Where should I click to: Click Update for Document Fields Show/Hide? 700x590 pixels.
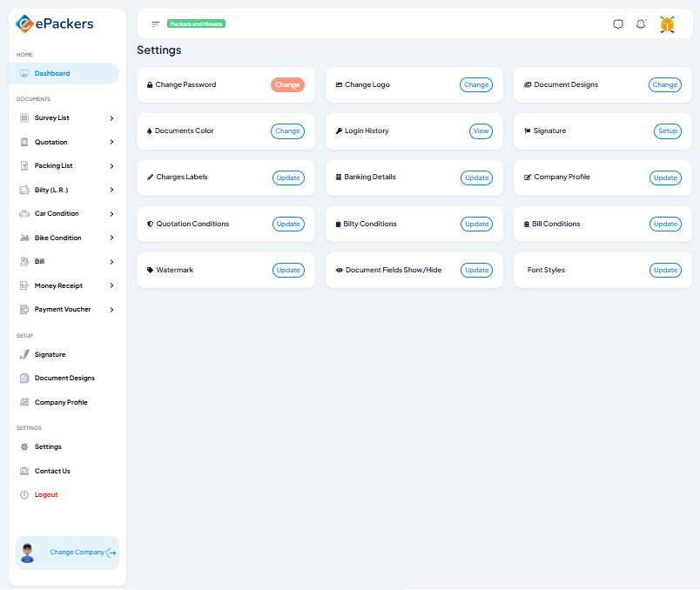pos(476,270)
